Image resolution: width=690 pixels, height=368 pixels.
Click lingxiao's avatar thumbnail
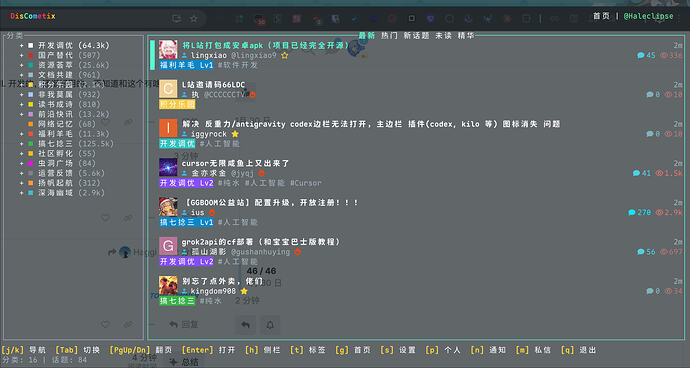(168, 50)
